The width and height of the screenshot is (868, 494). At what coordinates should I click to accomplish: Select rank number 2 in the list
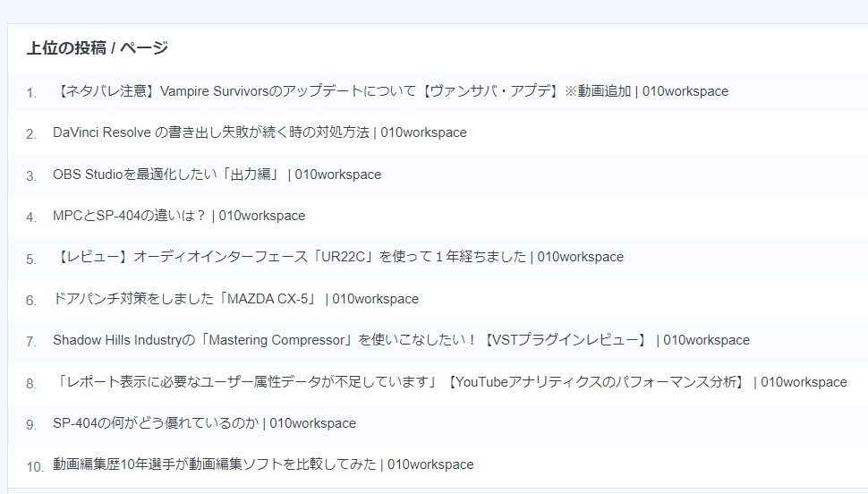pyautogui.click(x=31, y=134)
